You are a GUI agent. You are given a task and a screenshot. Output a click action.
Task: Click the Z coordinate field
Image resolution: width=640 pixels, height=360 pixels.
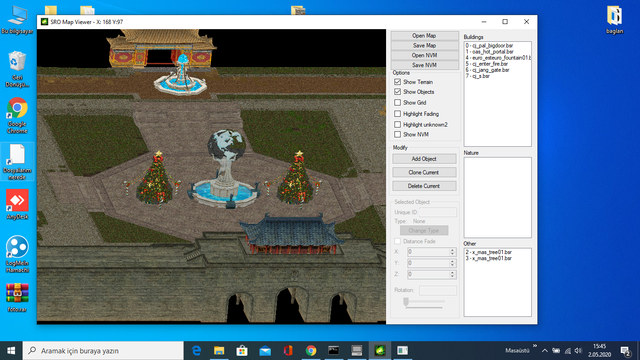[x=428, y=274]
